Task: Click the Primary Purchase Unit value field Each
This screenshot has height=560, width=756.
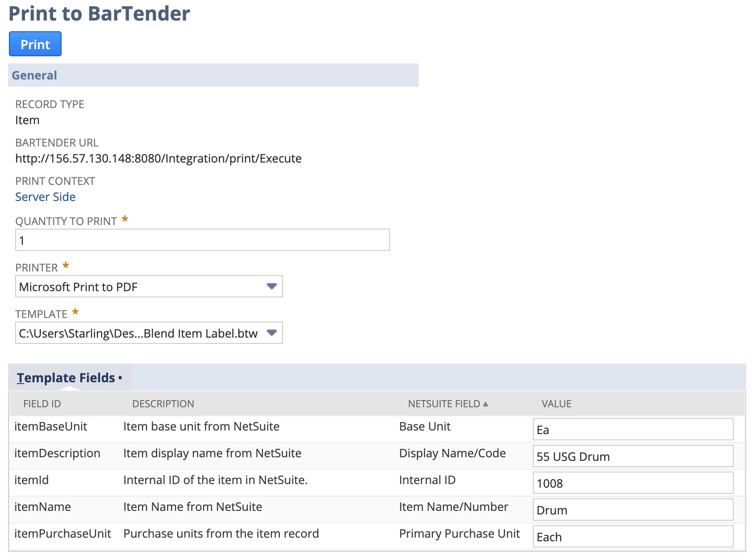Action: [x=632, y=537]
